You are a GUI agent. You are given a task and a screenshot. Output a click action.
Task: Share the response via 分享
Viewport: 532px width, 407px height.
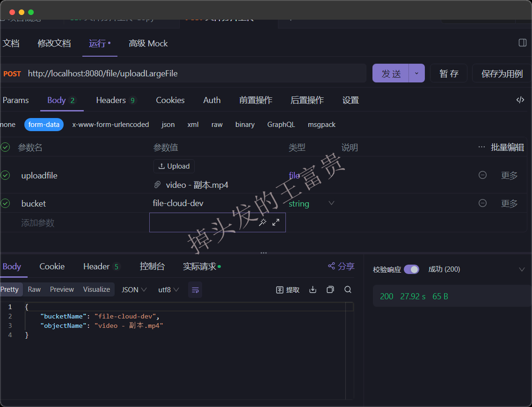(341, 266)
